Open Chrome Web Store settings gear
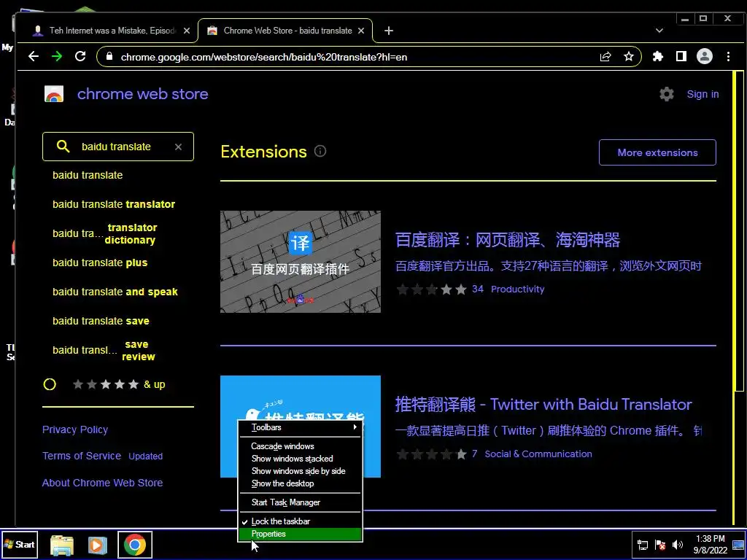 tap(667, 94)
